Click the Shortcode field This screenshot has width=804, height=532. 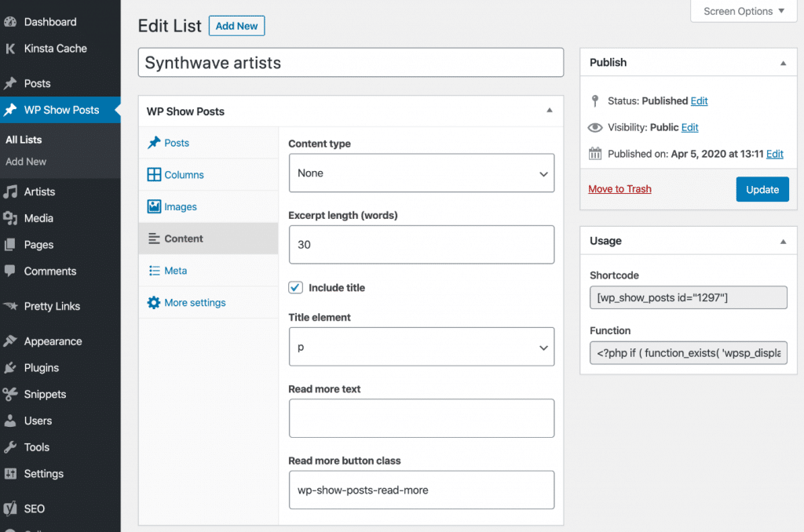point(688,297)
